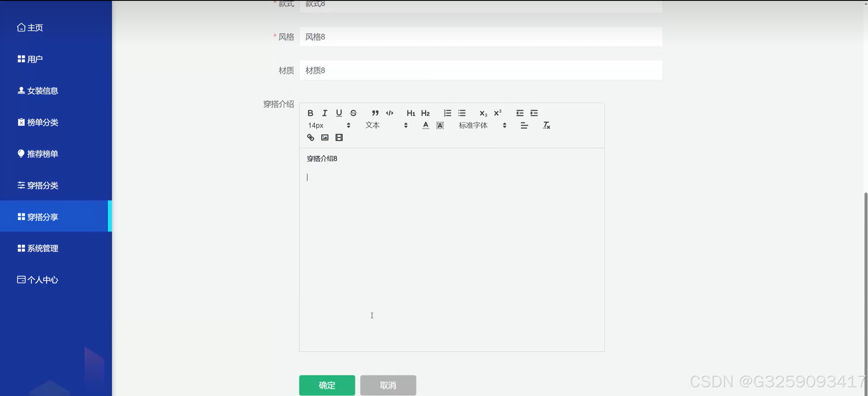Insert a video into editor
Image resolution: width=868 pixels, height=396 pixels.
pos(339,138)
